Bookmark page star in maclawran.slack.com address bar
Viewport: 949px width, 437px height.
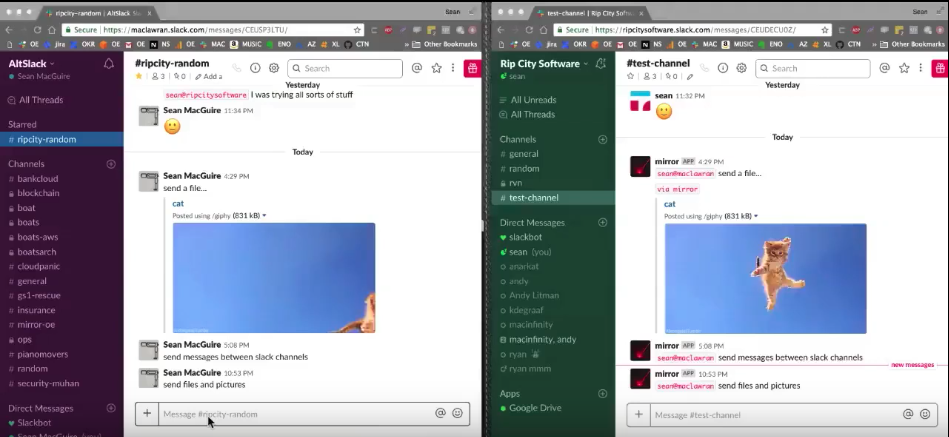pyautogui.click(x=357, y=30)
